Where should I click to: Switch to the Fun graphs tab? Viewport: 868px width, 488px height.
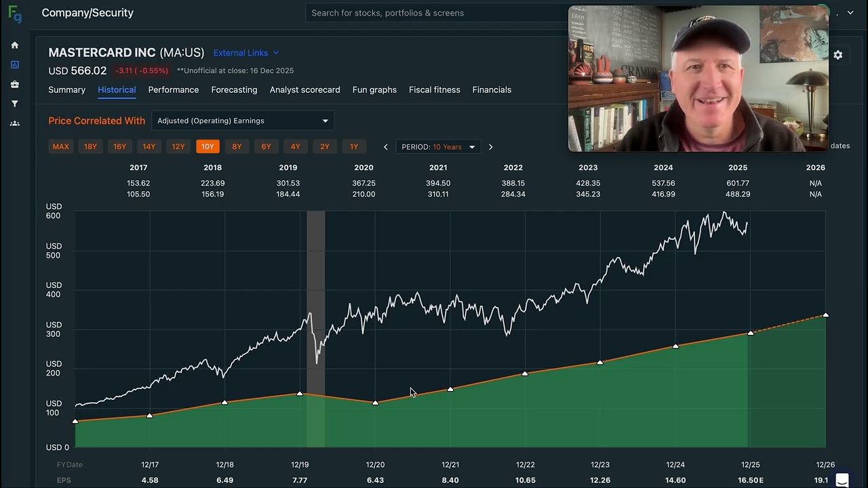coord(374,89)
